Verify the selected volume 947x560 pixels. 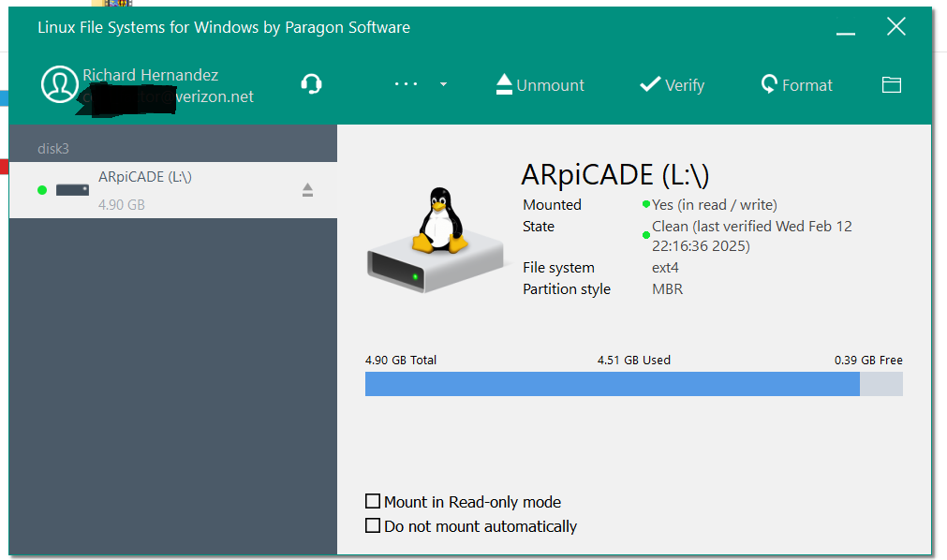[x=673, y=84]
